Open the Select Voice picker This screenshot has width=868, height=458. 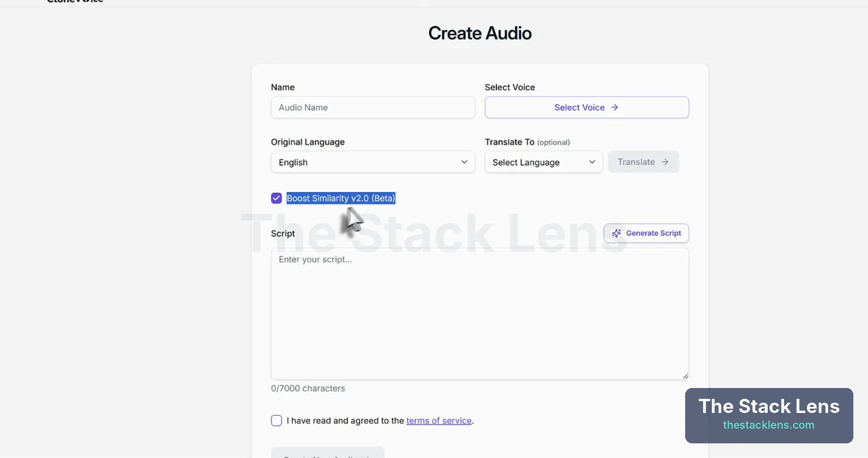(x=586, y=107)
